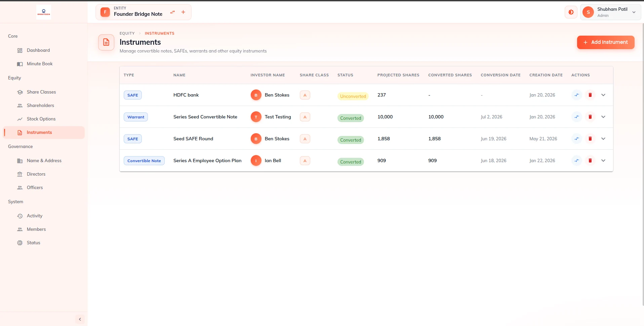Click share class A badge for Test Testing
Viewport: 644px width, 326px height.
coord(305,117)
